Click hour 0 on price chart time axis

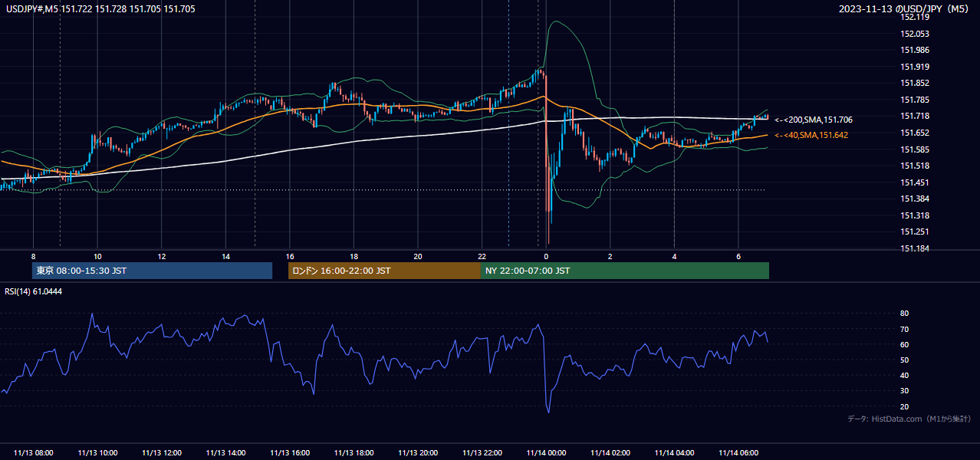(546, 256)
